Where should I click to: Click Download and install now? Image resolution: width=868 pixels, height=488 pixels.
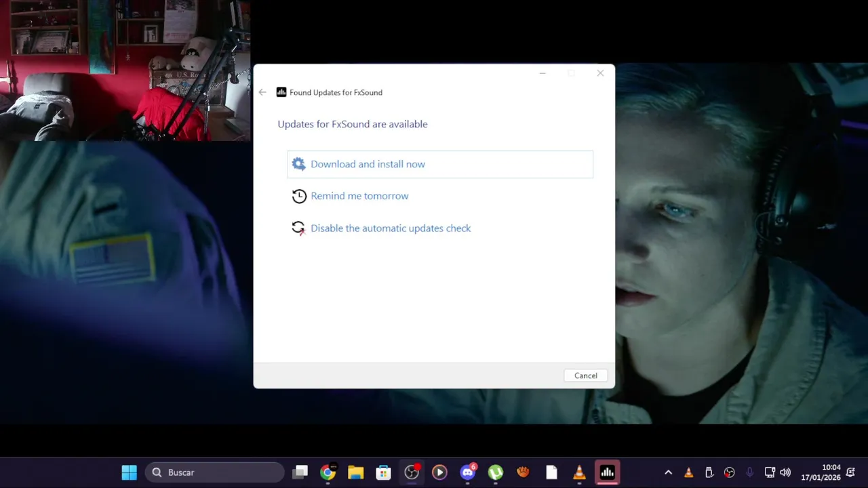point(440,164)
